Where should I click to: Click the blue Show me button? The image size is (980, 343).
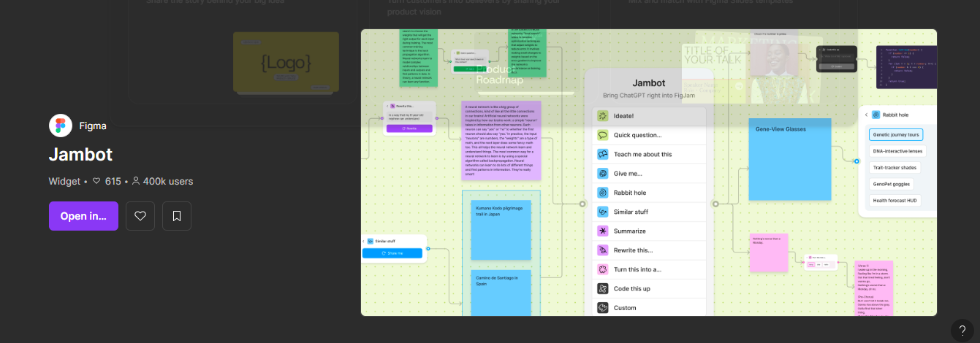coord(392,253)
